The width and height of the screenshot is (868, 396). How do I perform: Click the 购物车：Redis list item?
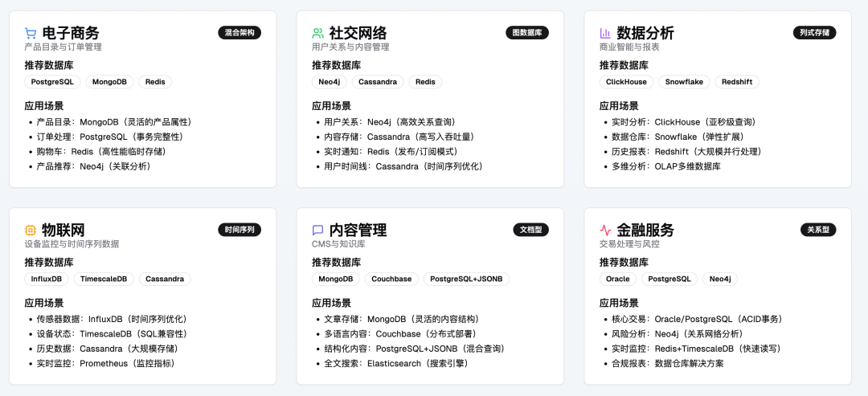tap(101, 152)
